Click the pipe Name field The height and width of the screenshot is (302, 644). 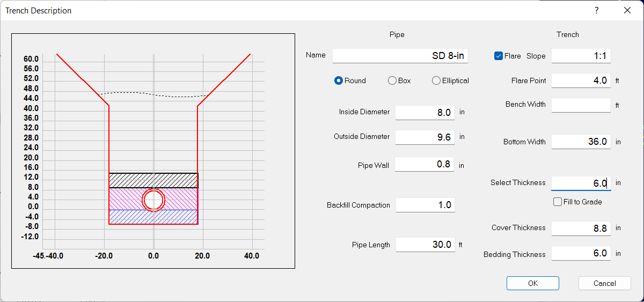[x=400, y=56]
